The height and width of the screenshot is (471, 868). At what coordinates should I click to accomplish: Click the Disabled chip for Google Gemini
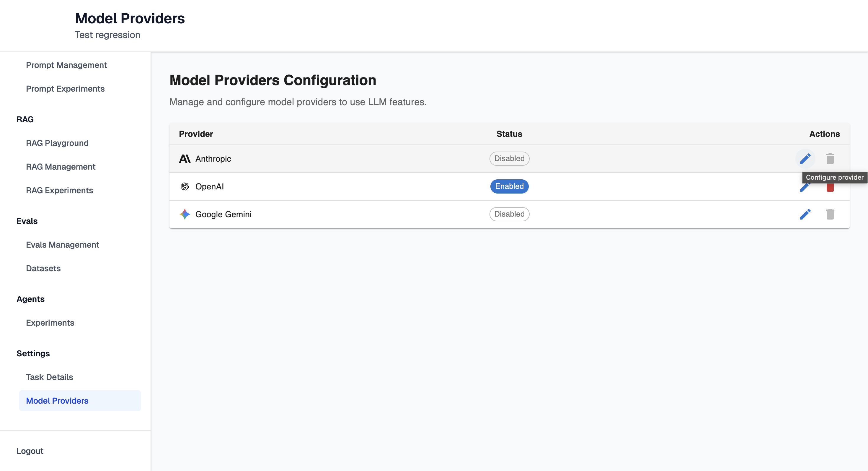(509, 214)
